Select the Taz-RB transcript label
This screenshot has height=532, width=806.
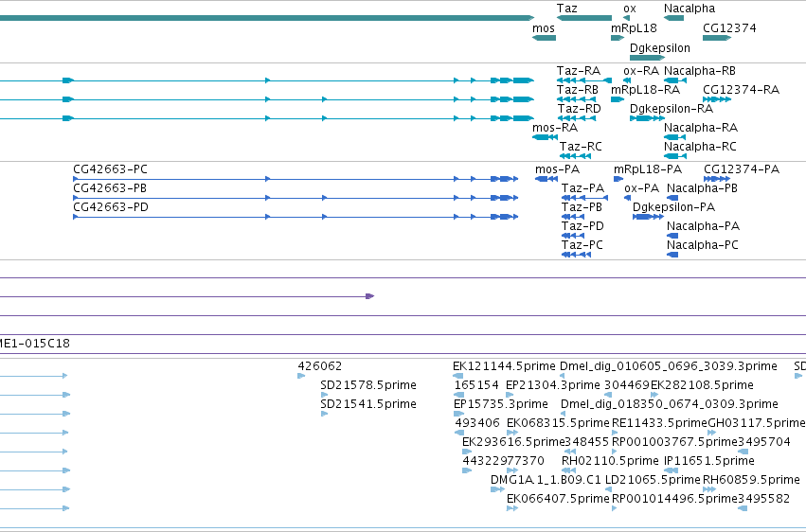point(577,90)
